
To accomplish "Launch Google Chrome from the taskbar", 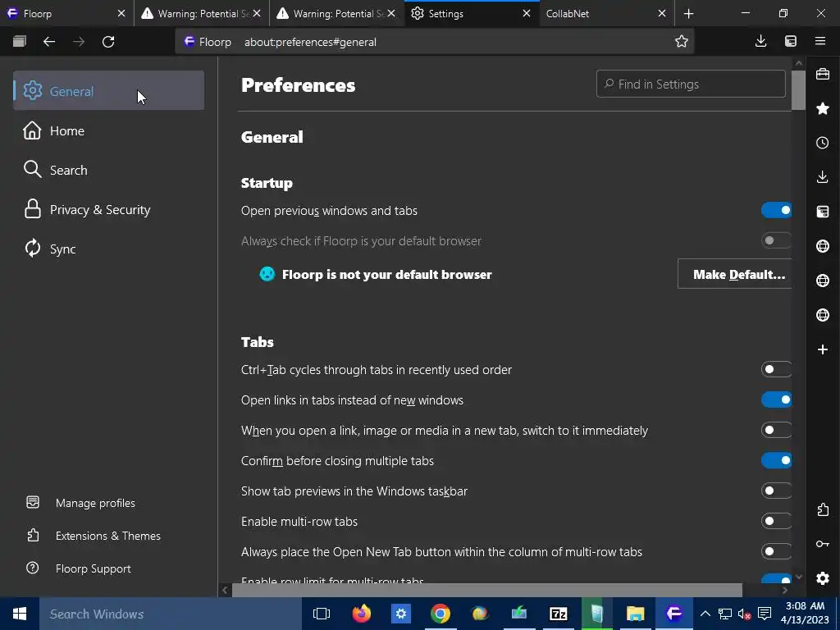I will tap(441, 614).
